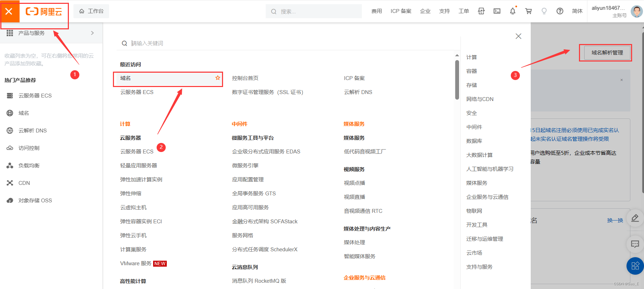The height and width of the screenshot is (289, 644).
Task: Switch language via 简体
Action: [x=577, y=11]
